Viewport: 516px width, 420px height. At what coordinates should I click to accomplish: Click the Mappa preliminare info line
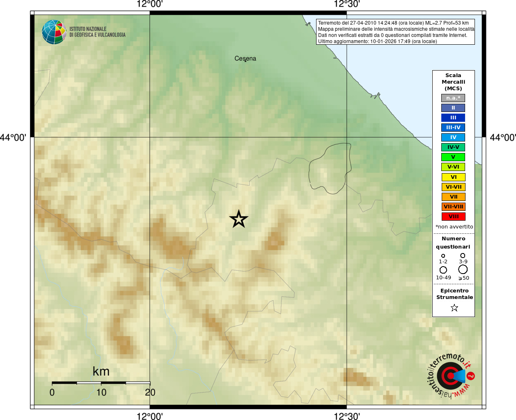396,29
